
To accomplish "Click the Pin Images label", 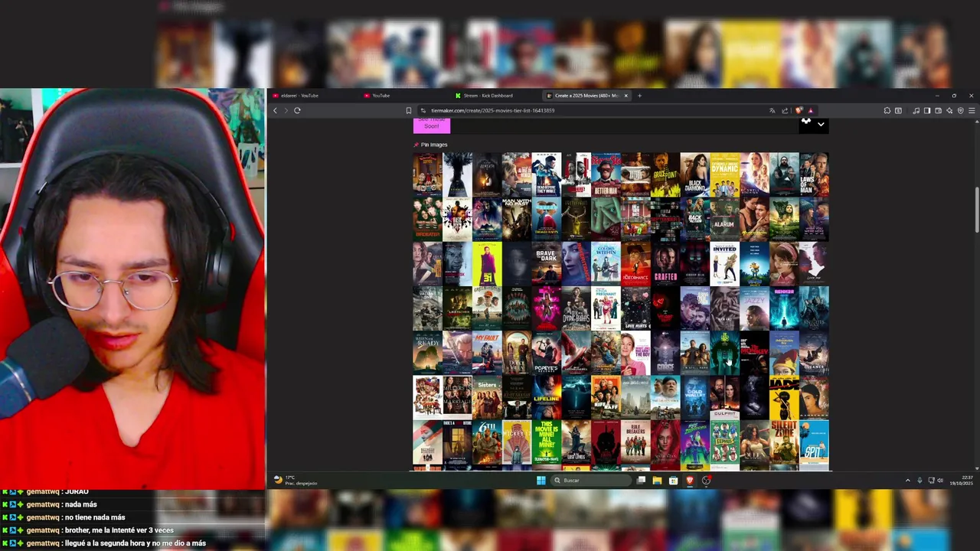I will 434,145.
